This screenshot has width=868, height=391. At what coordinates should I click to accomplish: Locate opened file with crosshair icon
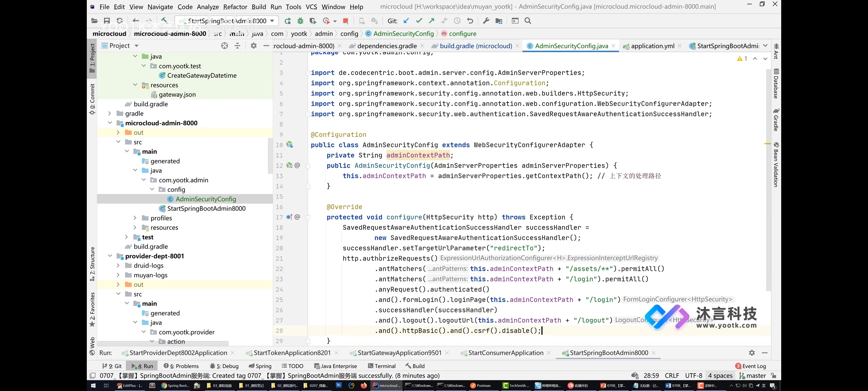click(225, 46)
